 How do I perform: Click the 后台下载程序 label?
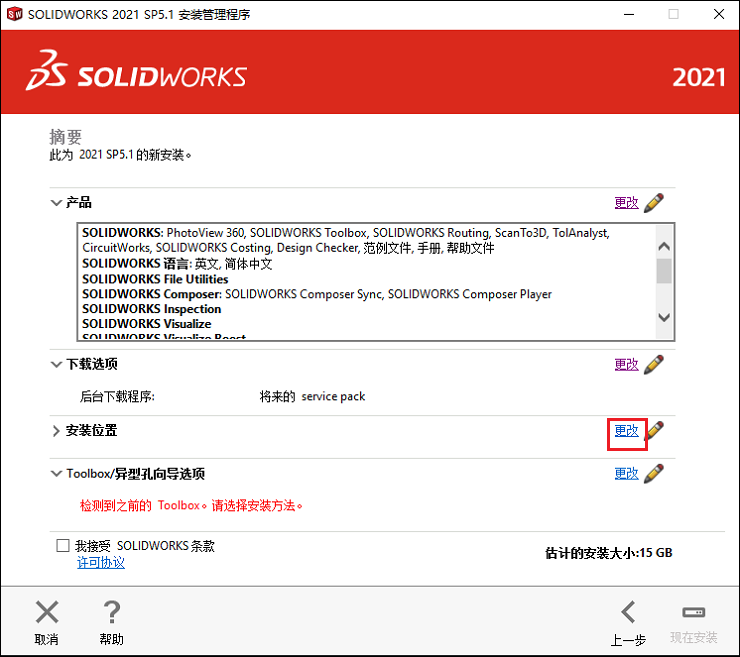(x=117, y=396)
